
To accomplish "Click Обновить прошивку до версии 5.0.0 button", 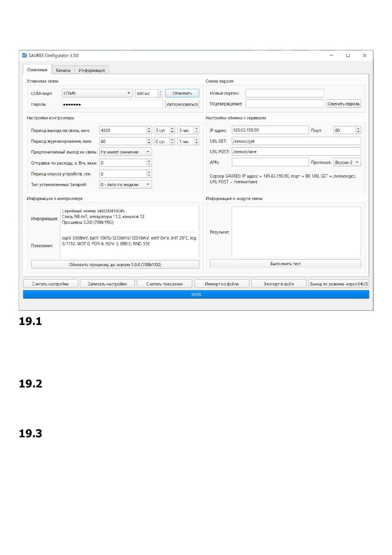I will [x=115, y=265].
